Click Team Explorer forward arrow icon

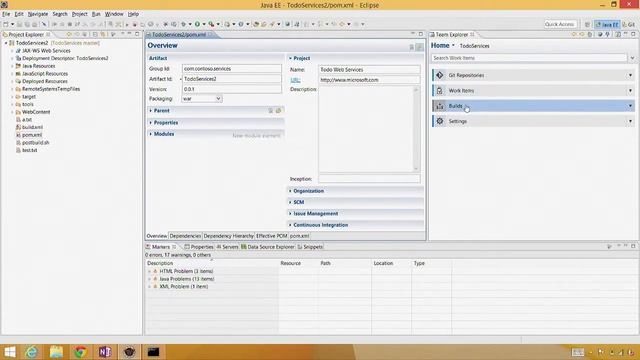(582, 34)
